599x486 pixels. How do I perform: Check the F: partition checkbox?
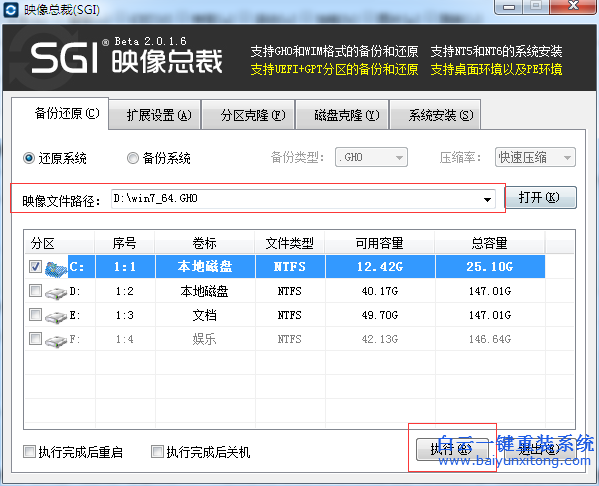point(36,339)
